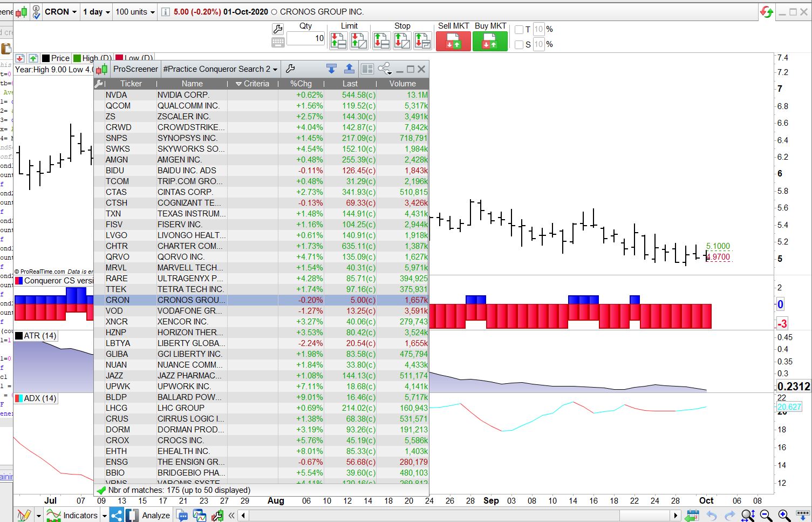Click the undo arrow in bottom toolbar
The image size is (812, 522).
point(712,516)
